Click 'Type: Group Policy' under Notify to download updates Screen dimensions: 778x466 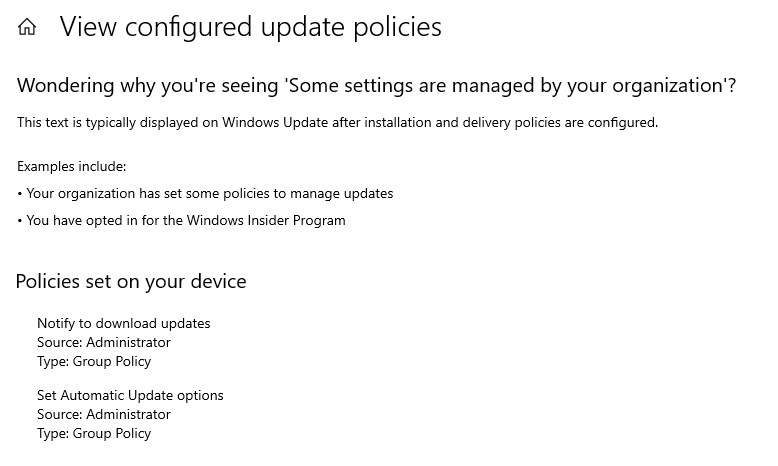94,362
